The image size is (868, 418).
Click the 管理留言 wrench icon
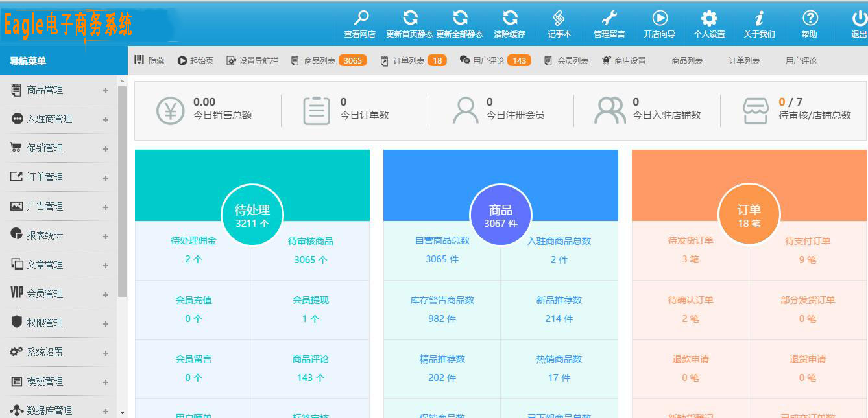click(609, 18)
